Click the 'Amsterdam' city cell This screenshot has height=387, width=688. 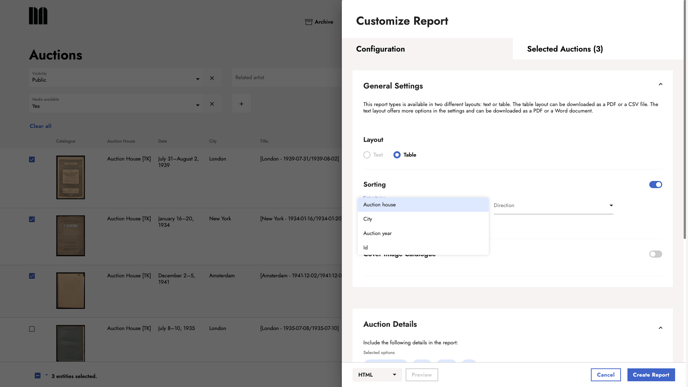point(222,276)
